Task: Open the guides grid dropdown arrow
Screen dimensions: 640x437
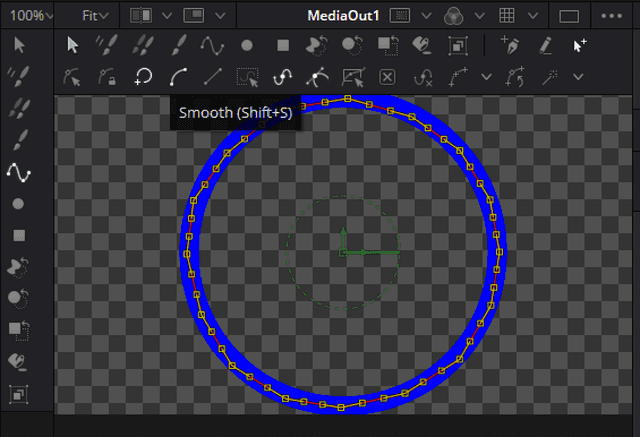Action: (x=533, y=16)
